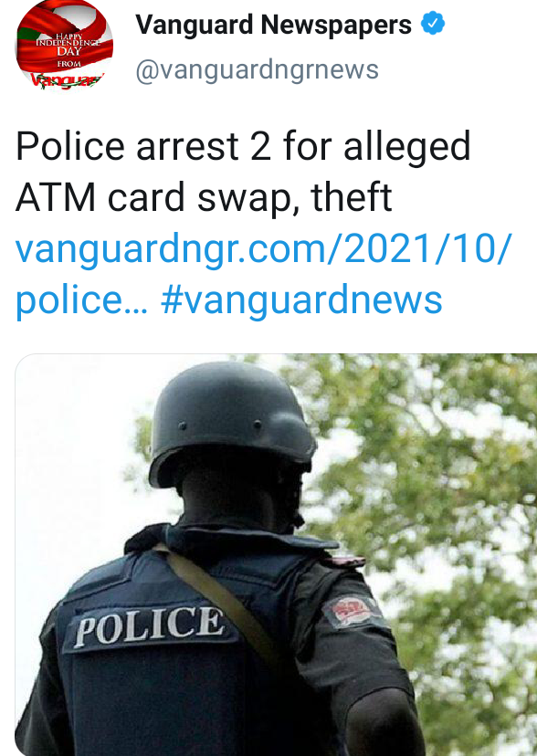The height and width of the screenshot is (756, 537).
Task: Click the truncated police… link text
Action: point(81,299)
